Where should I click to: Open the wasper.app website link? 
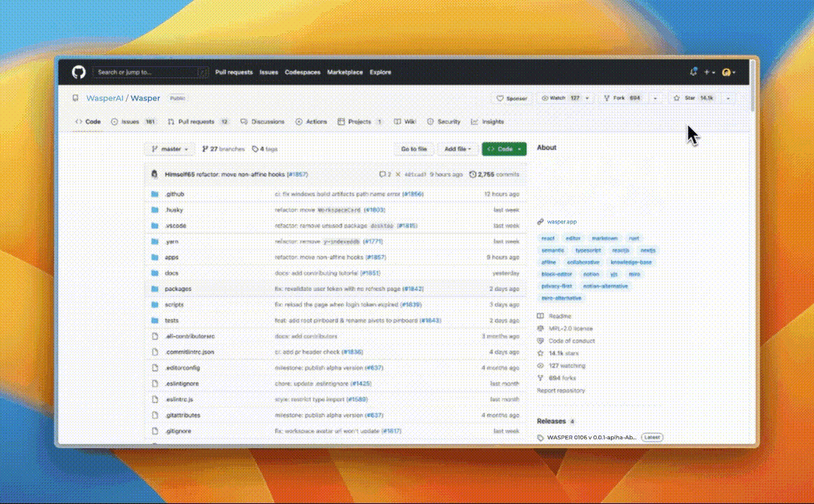point(562,222)
